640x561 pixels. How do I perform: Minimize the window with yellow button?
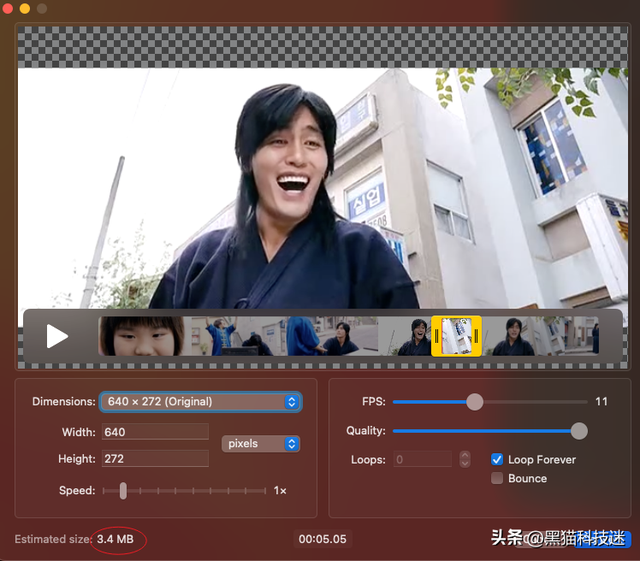(x=25, y=8)
